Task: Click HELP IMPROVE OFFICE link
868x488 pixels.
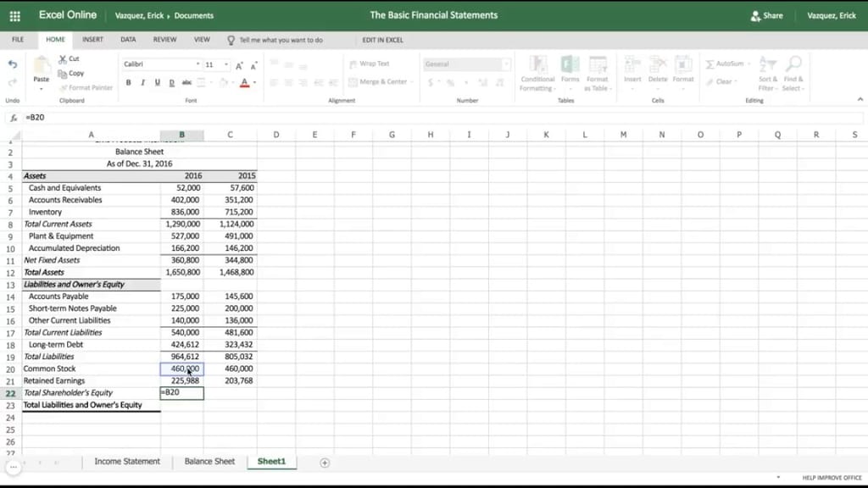Action: [x=832, y=478]
